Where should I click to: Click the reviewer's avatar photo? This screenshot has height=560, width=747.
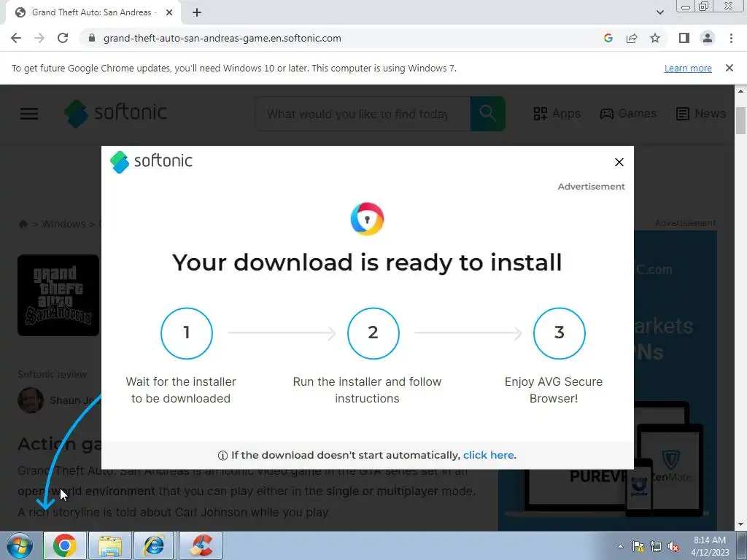tap(31, 400)
